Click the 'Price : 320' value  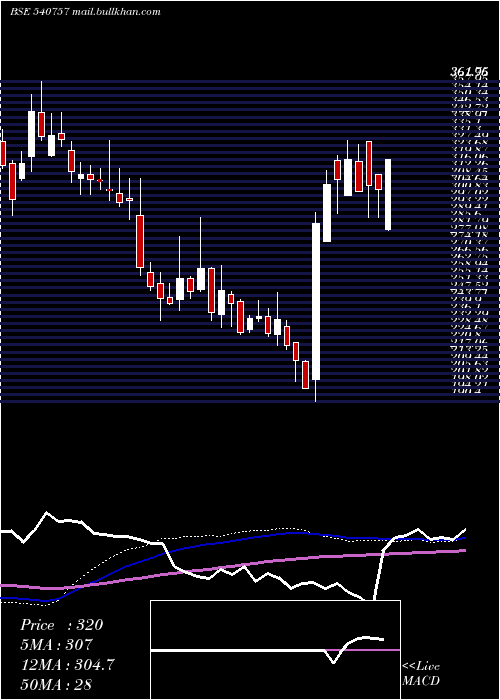click(62, 625)
